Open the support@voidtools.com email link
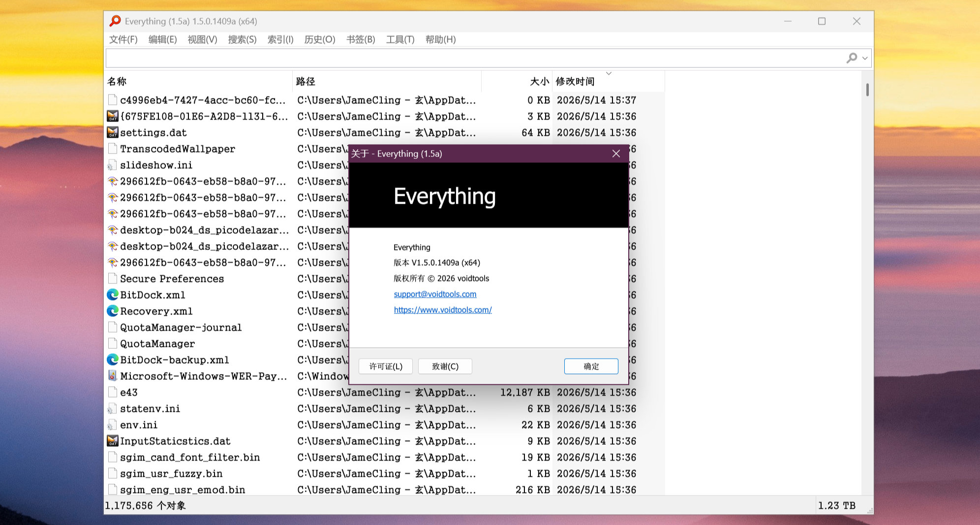Viewport: 980px width, 525px height. (x=435, y=294)
